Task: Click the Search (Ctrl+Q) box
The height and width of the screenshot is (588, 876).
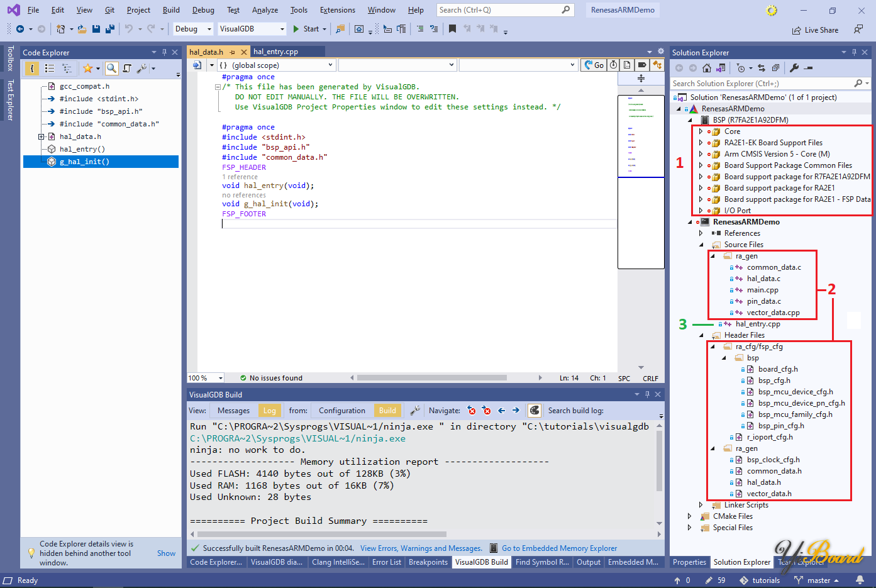Action: tap(504, 10)
